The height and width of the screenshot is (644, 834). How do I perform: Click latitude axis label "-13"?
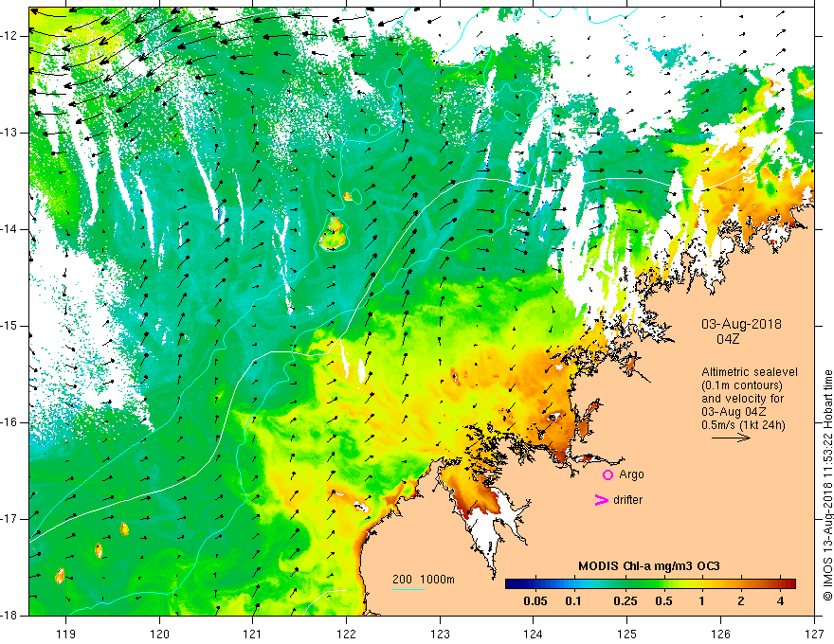[x=10, y=133]
